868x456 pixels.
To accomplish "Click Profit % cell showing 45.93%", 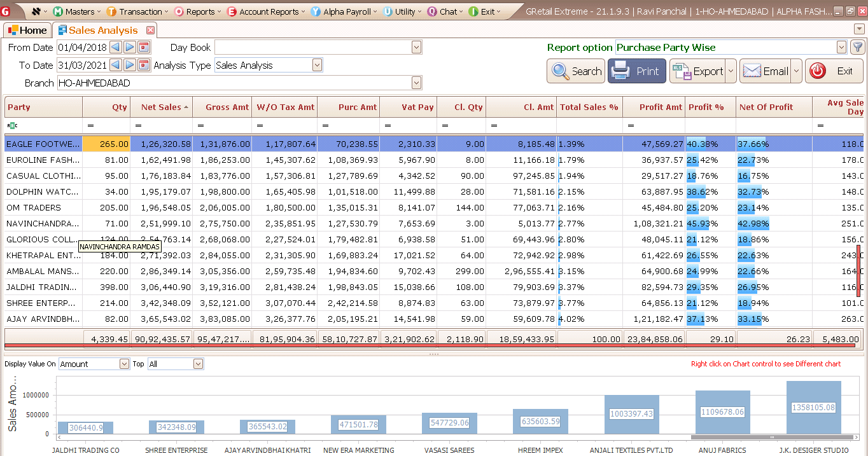I will coord(710,224).
